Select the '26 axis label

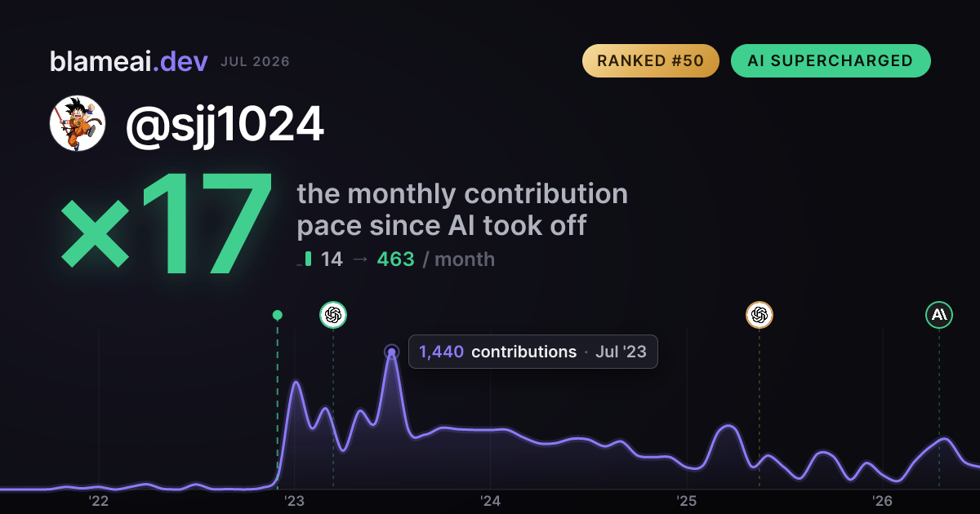[x=882, y=500]
